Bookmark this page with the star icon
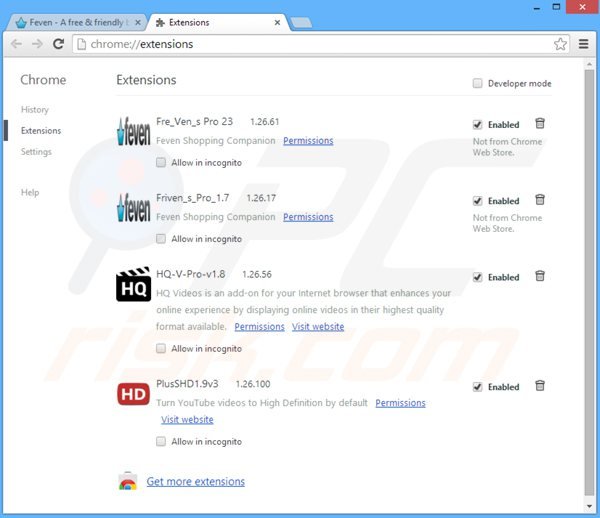The width and height of the screenshot is (600, 518). (561, 44)
